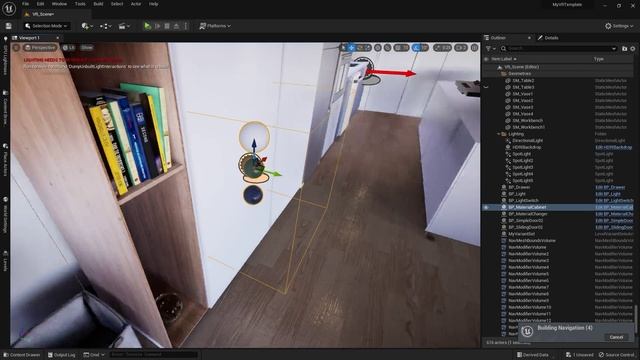640x360 pixels.
Task: Click the skip frame button beside Play
Action: [x=158, y=26]
